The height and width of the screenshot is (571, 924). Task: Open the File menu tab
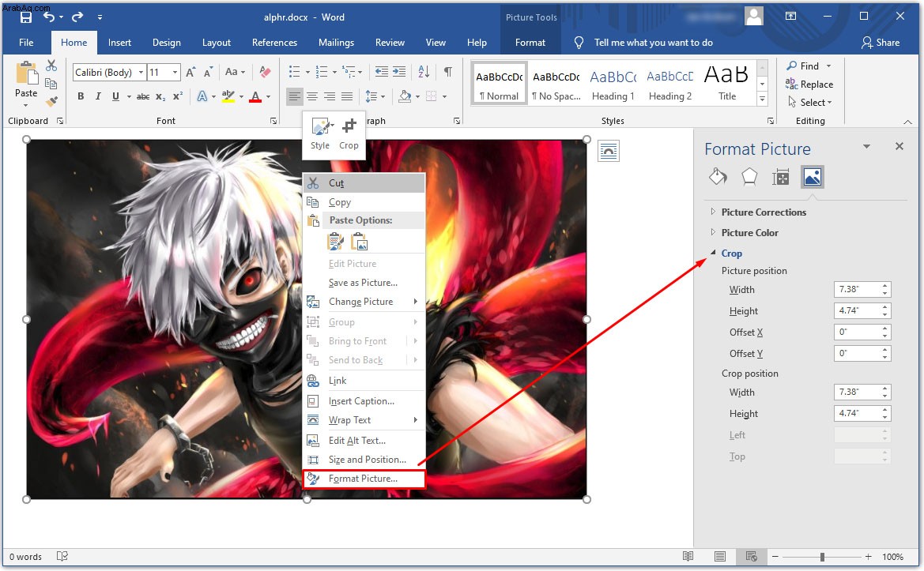[x=26, y=43]
